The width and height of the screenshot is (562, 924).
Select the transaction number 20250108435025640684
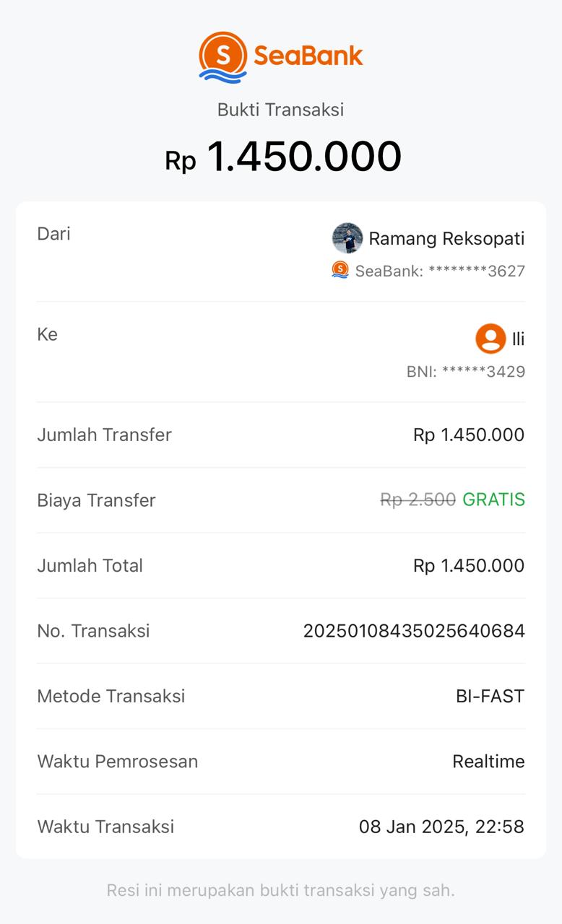click(414, 631)
